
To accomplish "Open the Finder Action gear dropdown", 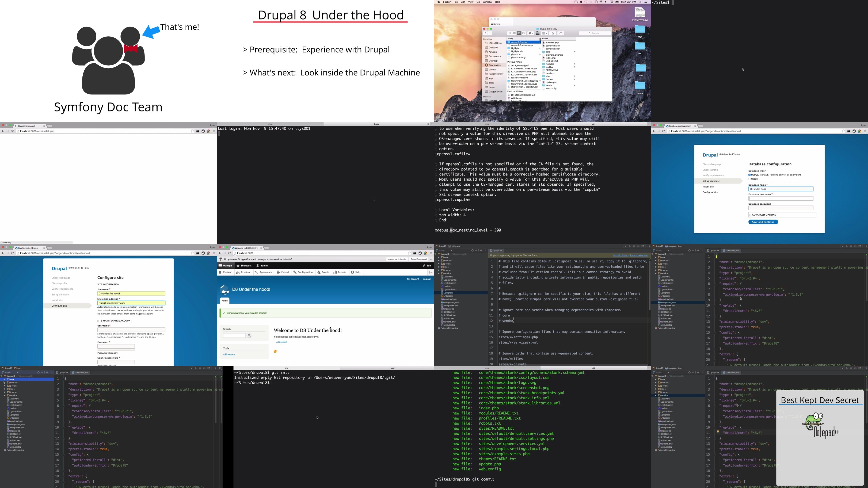I will pos(531,33).
